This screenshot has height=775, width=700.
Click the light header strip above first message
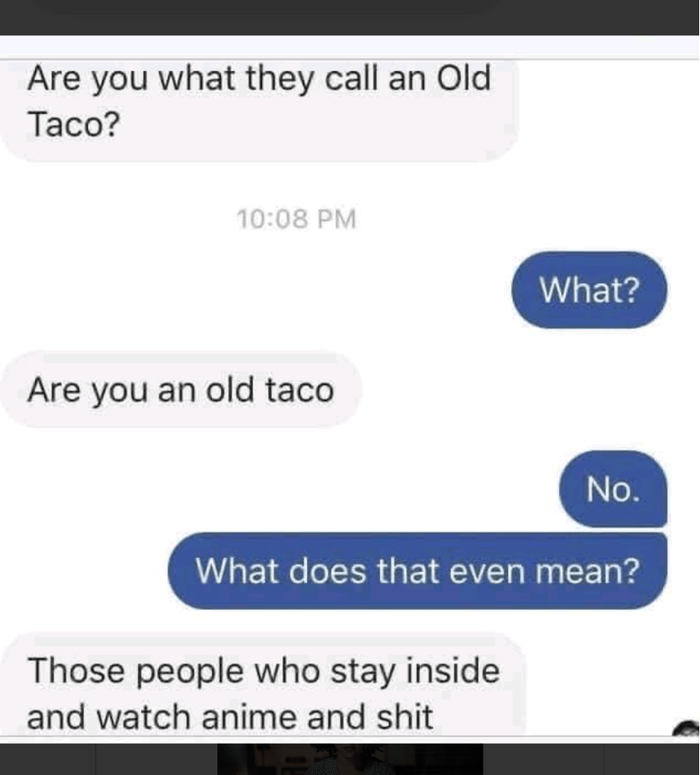click(350, 47)
